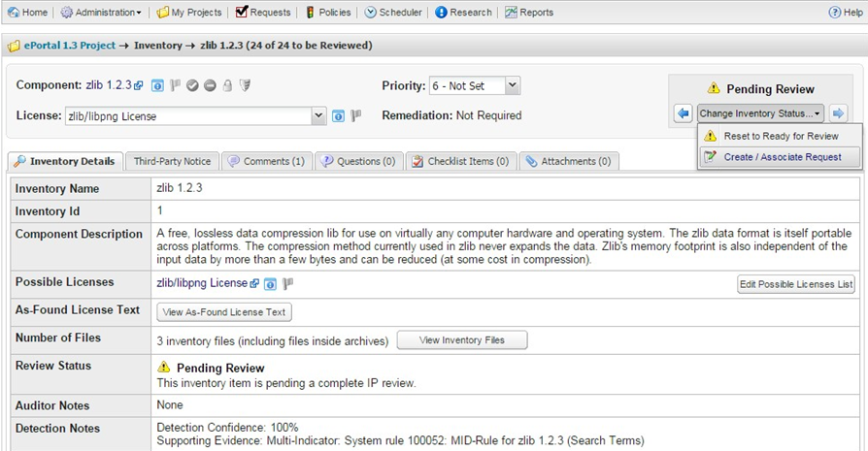
Task: Click the Help icon in top bar
Action: pyautogui.click(x=845, y=13)
